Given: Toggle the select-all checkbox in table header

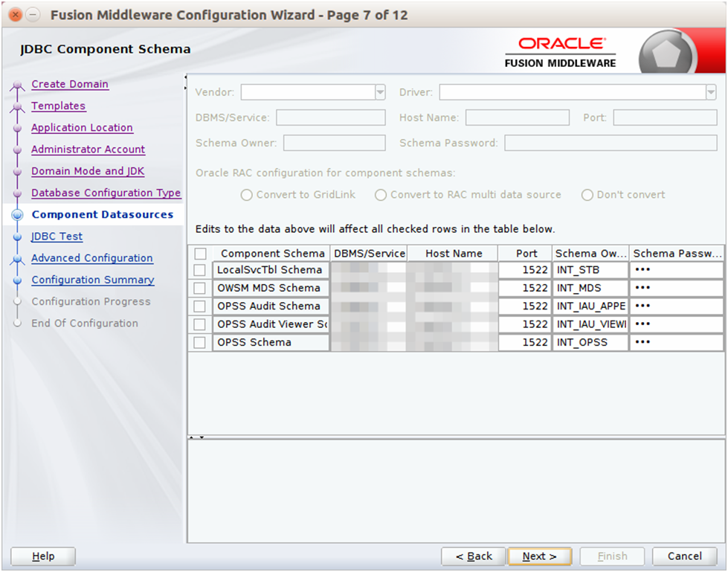Looking at the screenshot, I should coord(201,254).
